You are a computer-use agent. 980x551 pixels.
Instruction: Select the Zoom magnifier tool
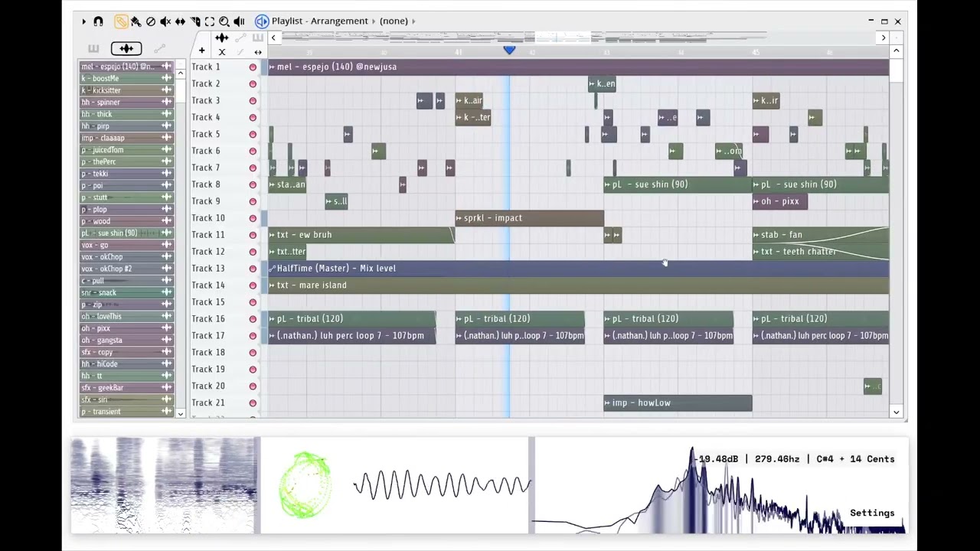tap(224, 21)
